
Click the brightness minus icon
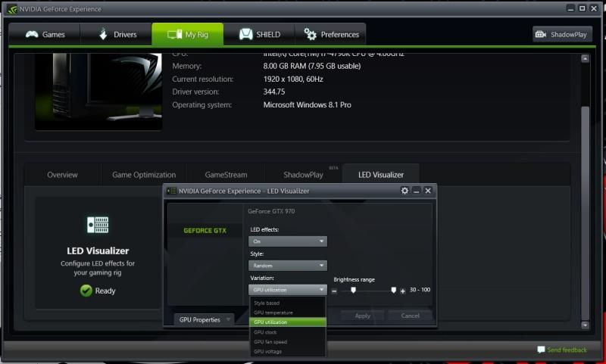(334, 291)
